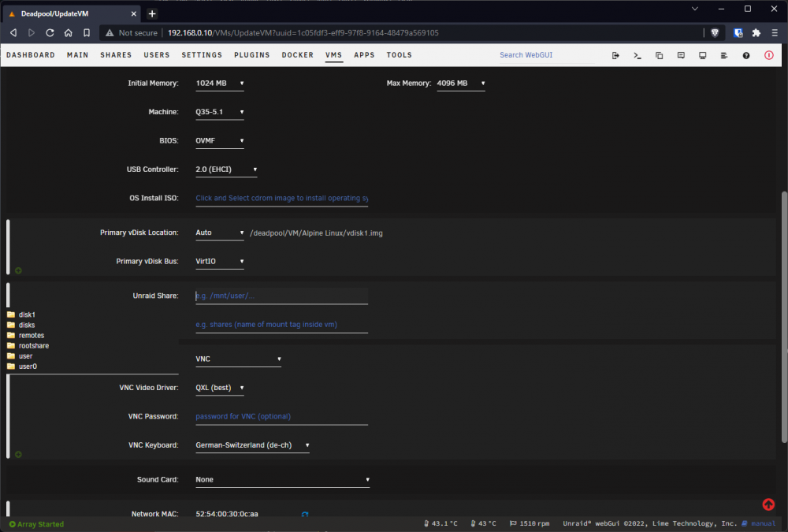Open the VNC Keyboard language dropdown
Screen dimensions: 788x532
pos(252,445)
